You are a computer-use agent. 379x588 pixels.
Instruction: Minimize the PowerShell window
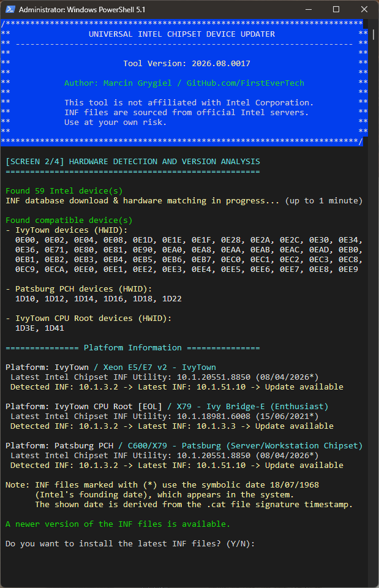pyautogui.click(x=309, y=9)
